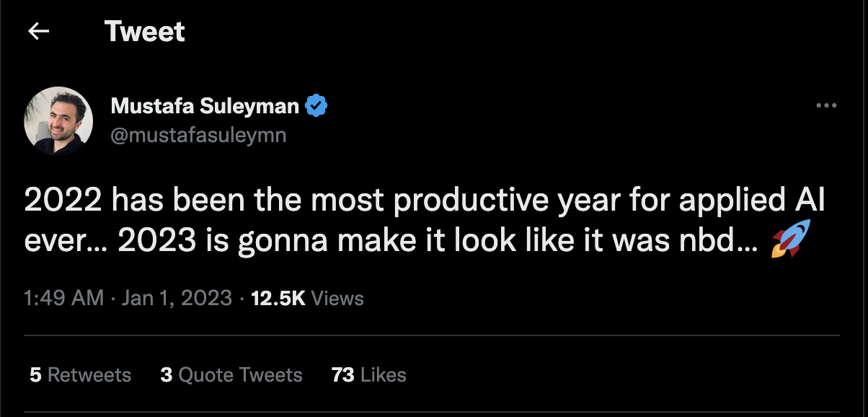Click the Tweet page header title
Screen dimensions: 868x417
coord(144,31)
